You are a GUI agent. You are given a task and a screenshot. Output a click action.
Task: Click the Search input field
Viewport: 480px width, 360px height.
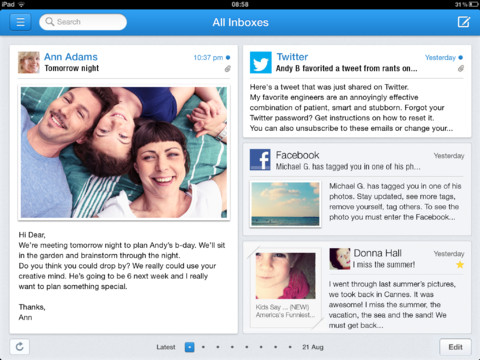(x=83, y=22)
